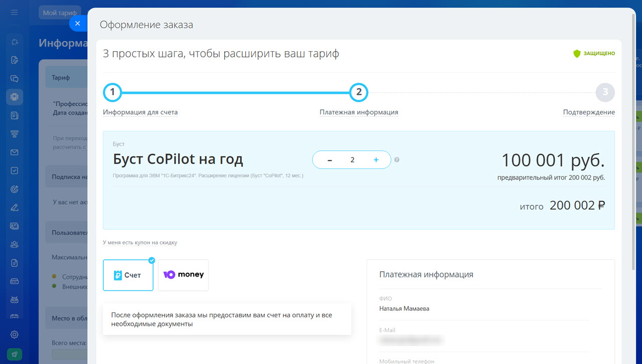
Task: Open the mail envelope icon in sidebar
Action: pyautogui.click(x=15, y=152)
